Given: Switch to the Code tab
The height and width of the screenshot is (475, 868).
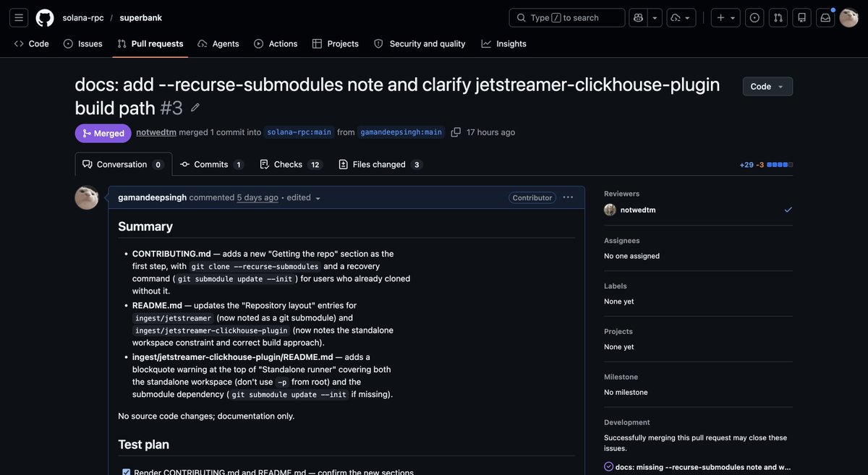Looking at the screenshot, I should (x=32, y=43).
